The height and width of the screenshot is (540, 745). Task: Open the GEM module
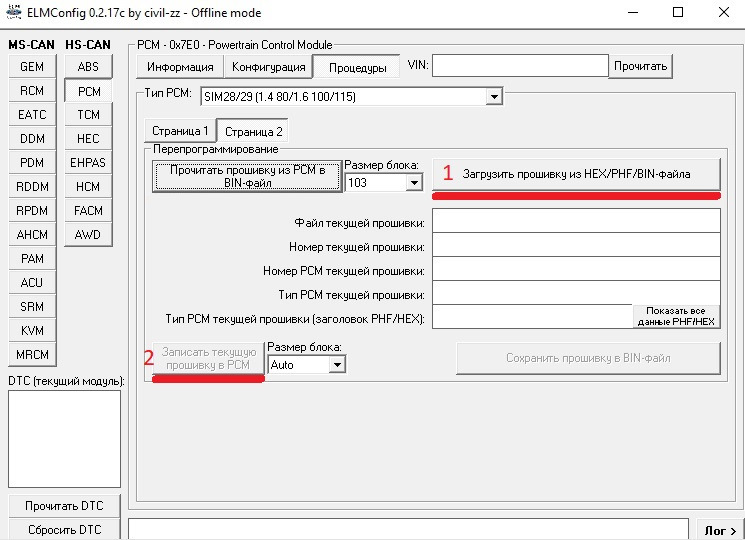click(x=32, y=66)
